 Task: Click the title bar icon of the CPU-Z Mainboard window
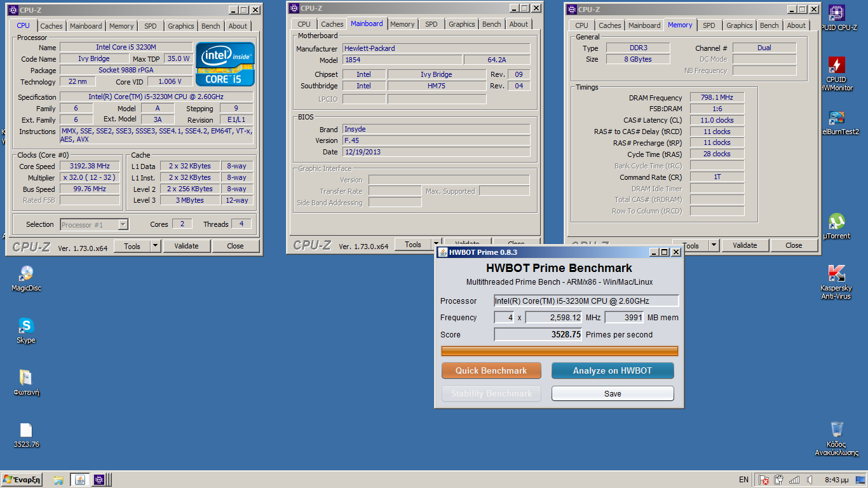[293, 8]
